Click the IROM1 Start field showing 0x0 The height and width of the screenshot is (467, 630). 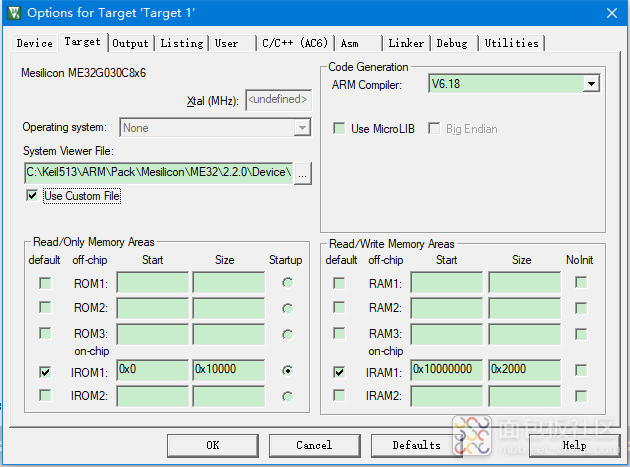pyautogui.click(x=153, y=370)
